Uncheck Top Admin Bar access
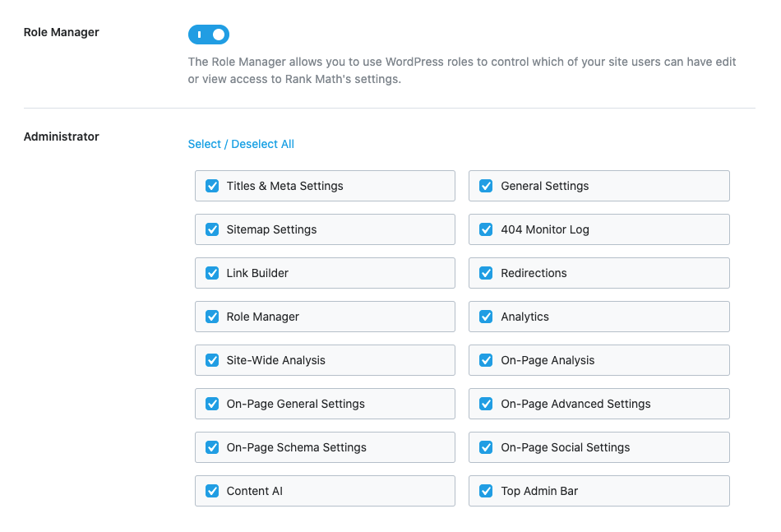 tap(486, 491)
